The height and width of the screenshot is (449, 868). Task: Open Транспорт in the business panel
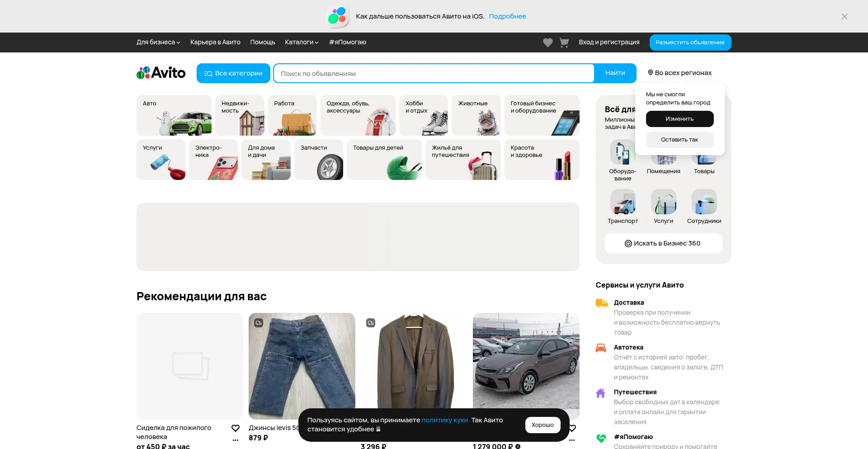coord(623,207)
